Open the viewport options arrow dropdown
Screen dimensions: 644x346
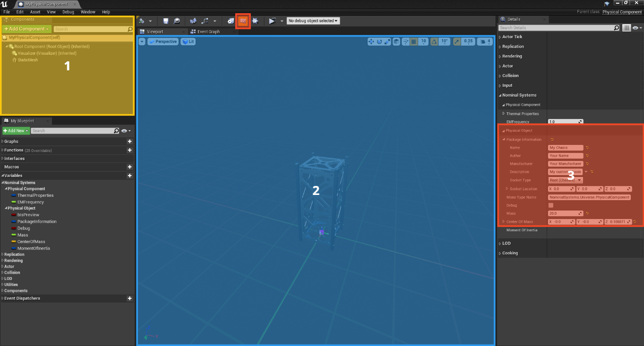[142, 42]
